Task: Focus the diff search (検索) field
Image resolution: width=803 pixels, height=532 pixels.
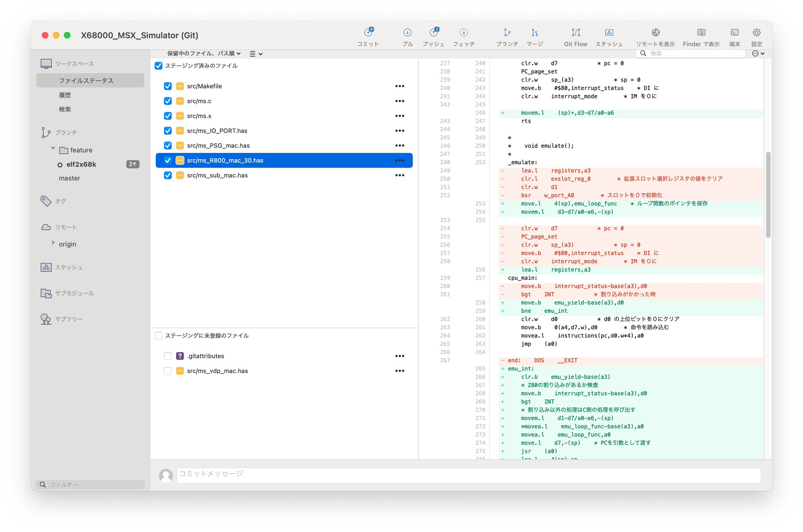Action: click(x=690, y=53)
